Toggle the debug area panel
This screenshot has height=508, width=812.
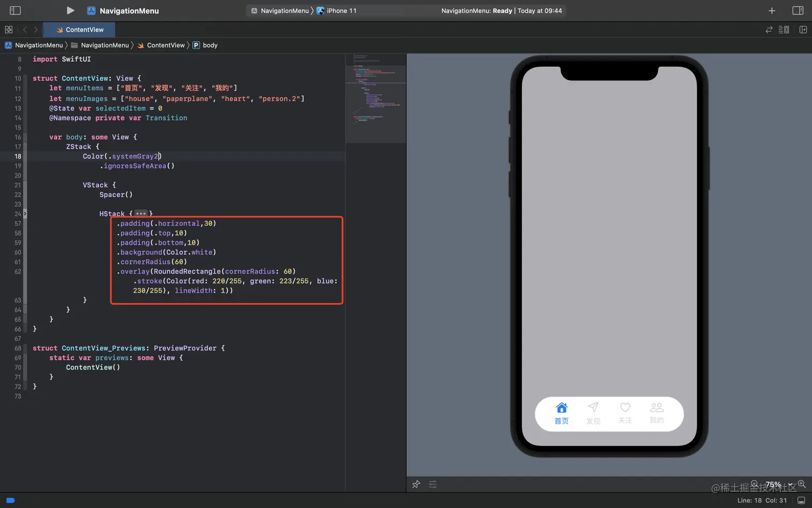801,500
